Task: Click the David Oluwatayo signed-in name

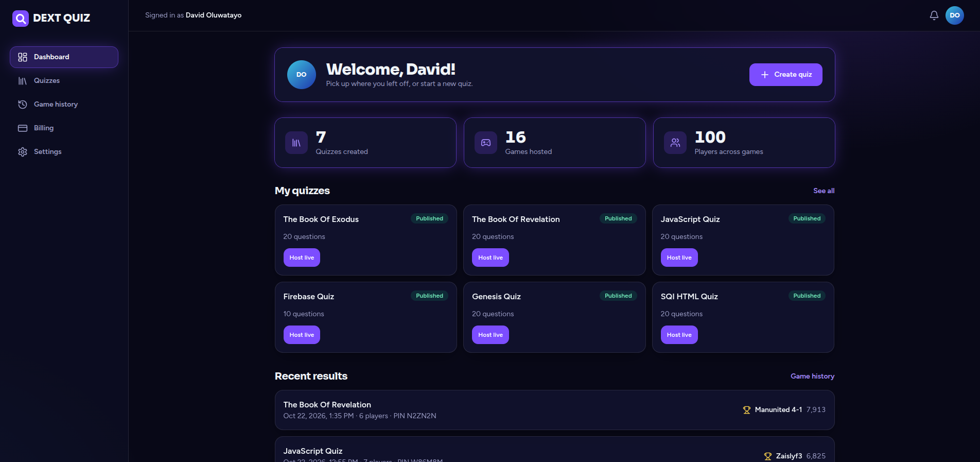Action: [x=214, y=15]
